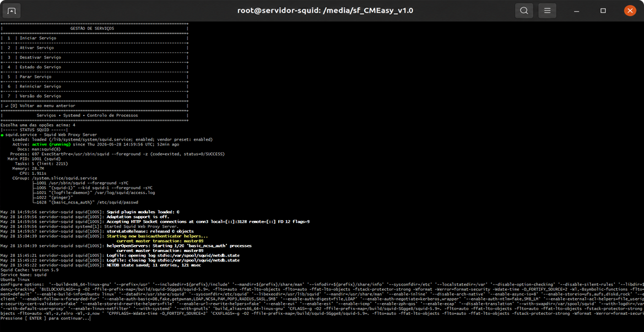
Task: Click the Voltar ao menu anterior arrow
Action: pos(4,106)
